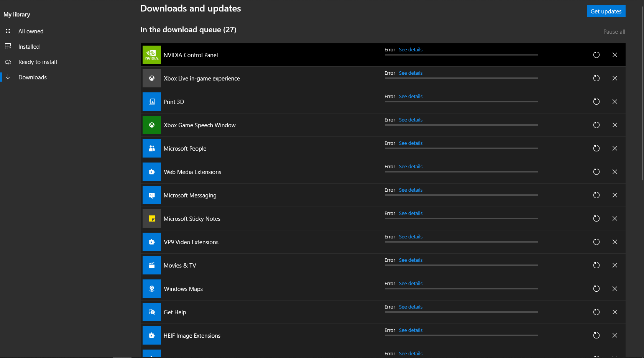This screenshot has height=358, width=644.
Task: Cancel the Microsoft People download
Action: (615, 148)
